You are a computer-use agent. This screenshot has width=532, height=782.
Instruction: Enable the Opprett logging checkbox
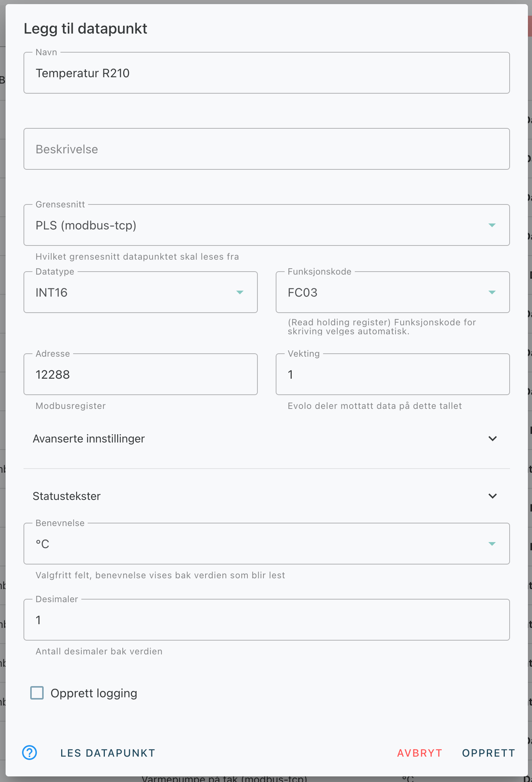[37, 693]
